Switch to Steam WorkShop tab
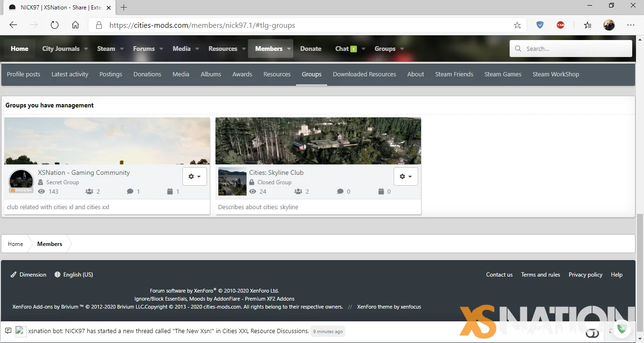 556,74
